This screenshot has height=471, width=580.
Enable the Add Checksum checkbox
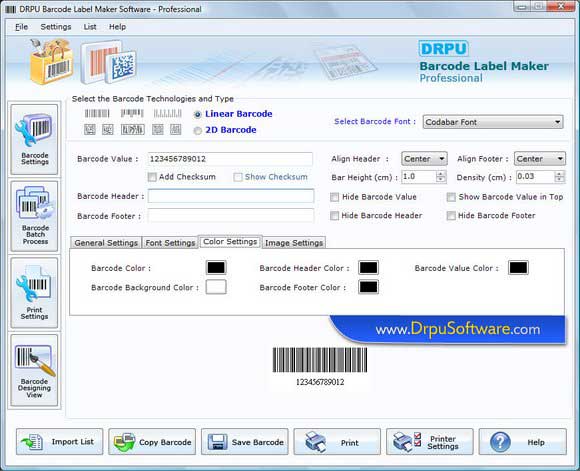[x=152, y=177]
